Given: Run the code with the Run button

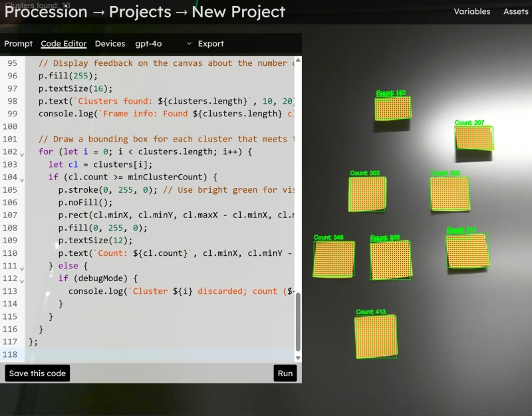Looking at the screenshot, I should tap(285, 373).
